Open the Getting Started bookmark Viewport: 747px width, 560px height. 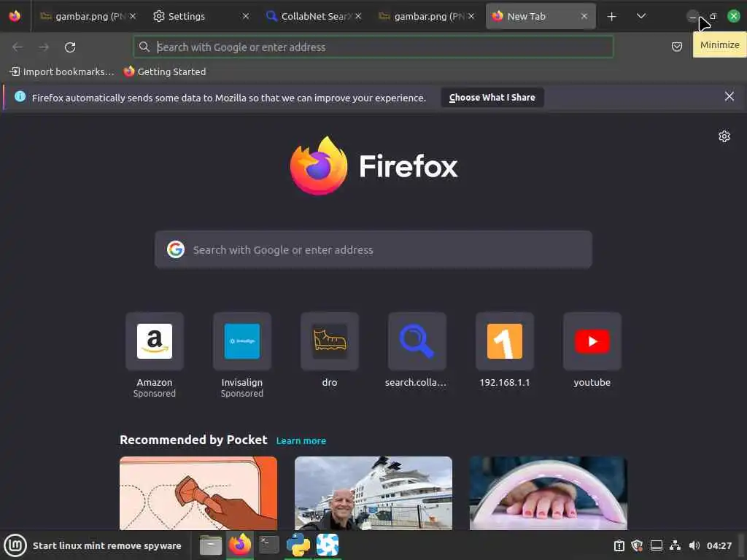pos(165,71)
